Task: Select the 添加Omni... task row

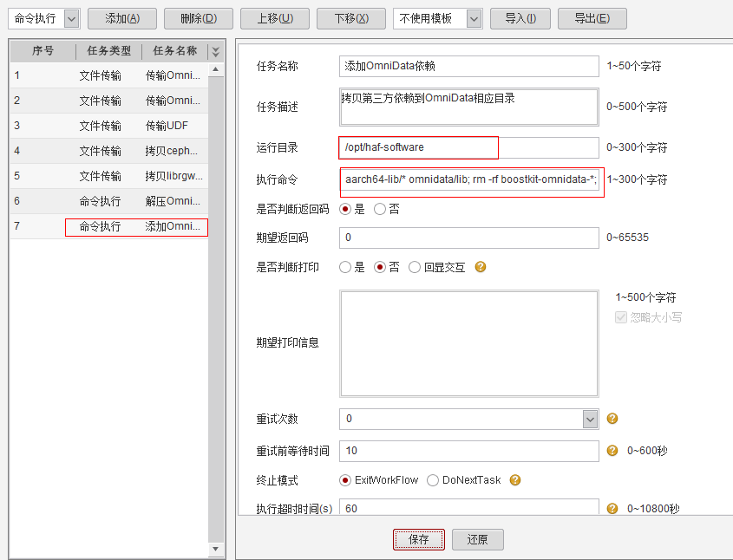Action: click(109, 226)
